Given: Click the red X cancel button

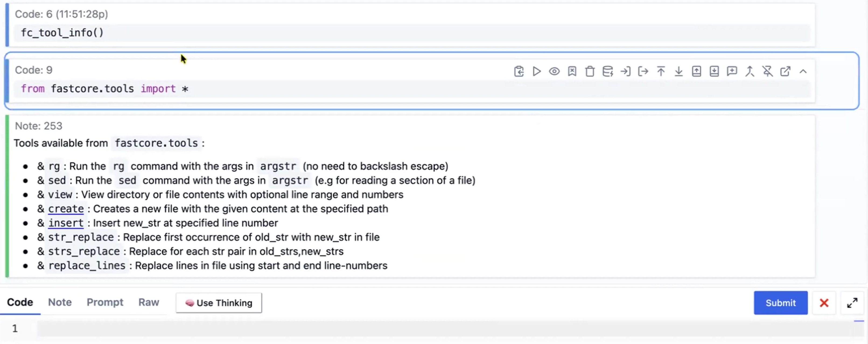Looking at the screenshot, I should (824, 303).
